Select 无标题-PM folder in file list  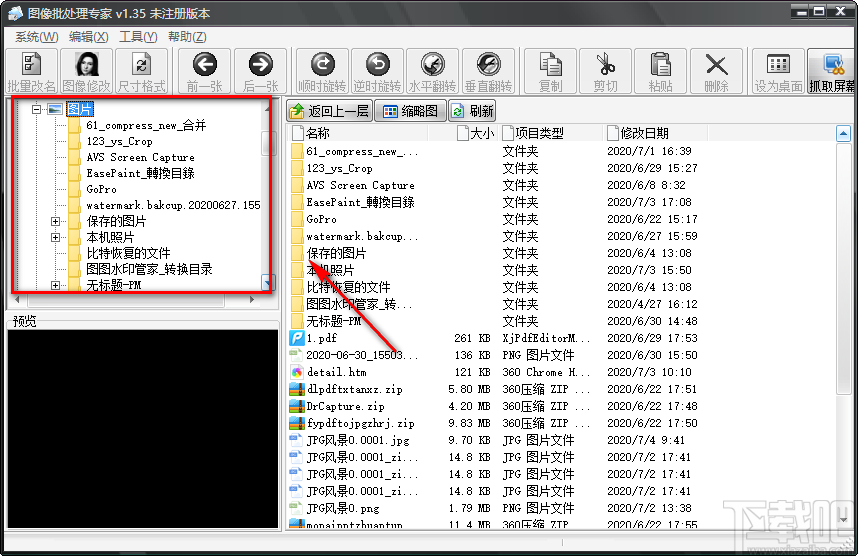(x=333, y=321)
